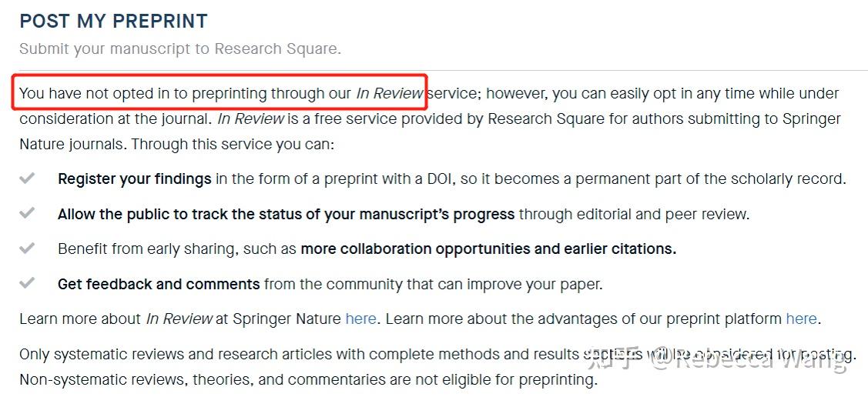The image size is (868, 397).
Task: Click the checkmark beside Allow the public to track
Action: coord(27,213)
